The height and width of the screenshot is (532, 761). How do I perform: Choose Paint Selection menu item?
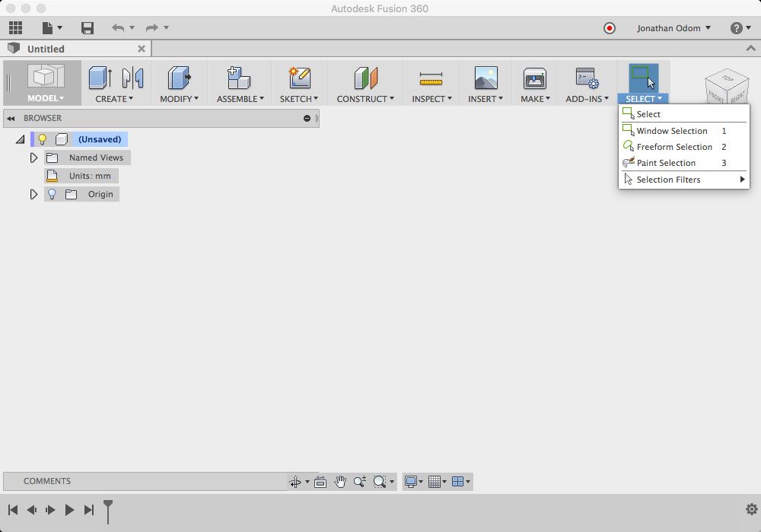(684, 163)
